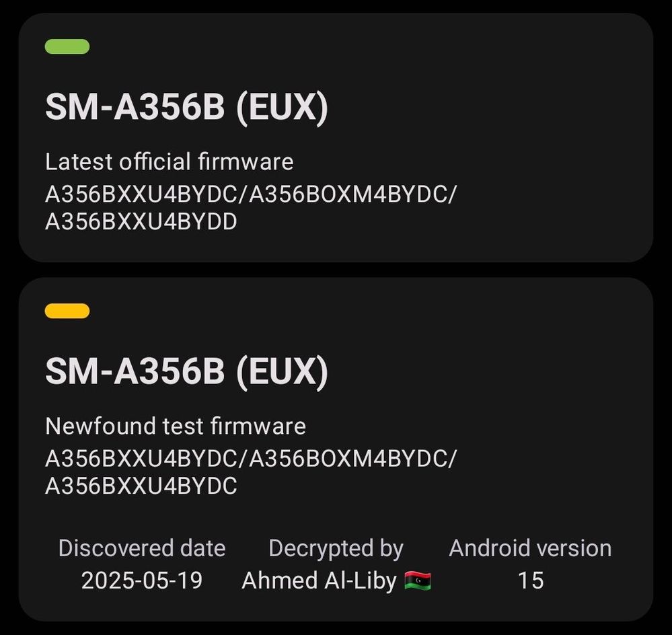Screen dimensions: 672x635
Task: Click the A356BXXU4BYDC/A356BOXM4BYDC line in test card
Action: [251, 459]
